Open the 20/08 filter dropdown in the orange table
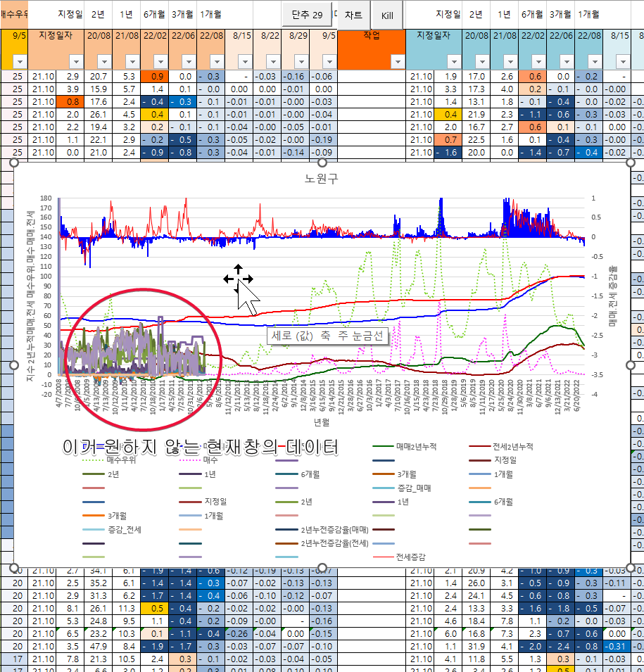Screen dimensions: 644x672 (104, 62)
